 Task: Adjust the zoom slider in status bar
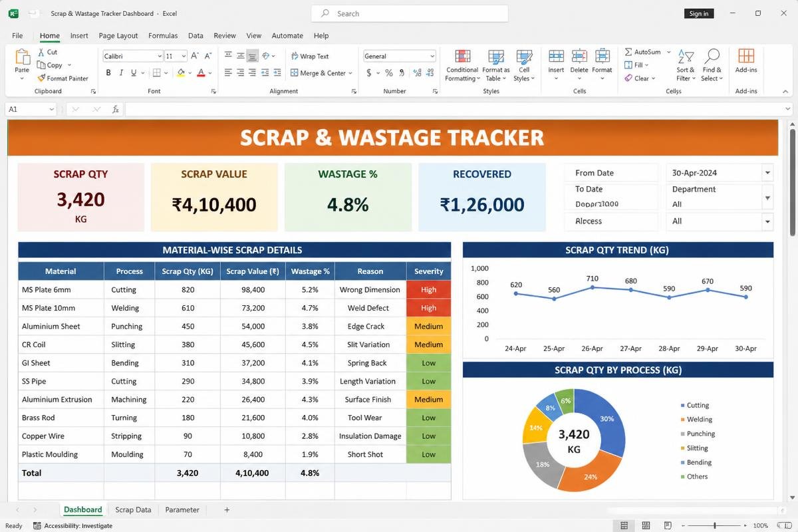pyautogui.click(x=714, y=526)
